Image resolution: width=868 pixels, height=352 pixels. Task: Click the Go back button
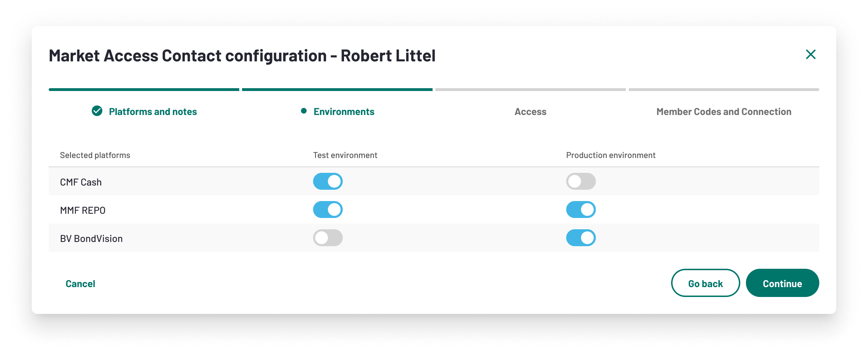705,283
